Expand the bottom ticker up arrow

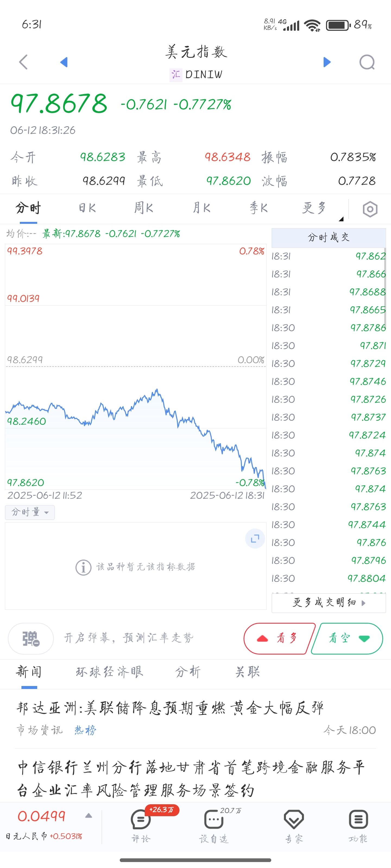pyautogui.click(x=89, y=816)
